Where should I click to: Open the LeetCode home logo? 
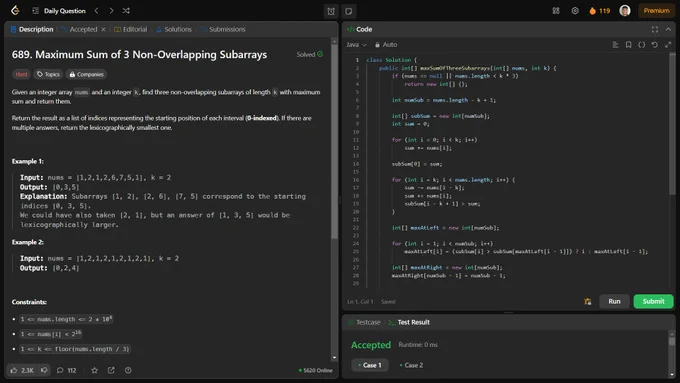point(15,10)
